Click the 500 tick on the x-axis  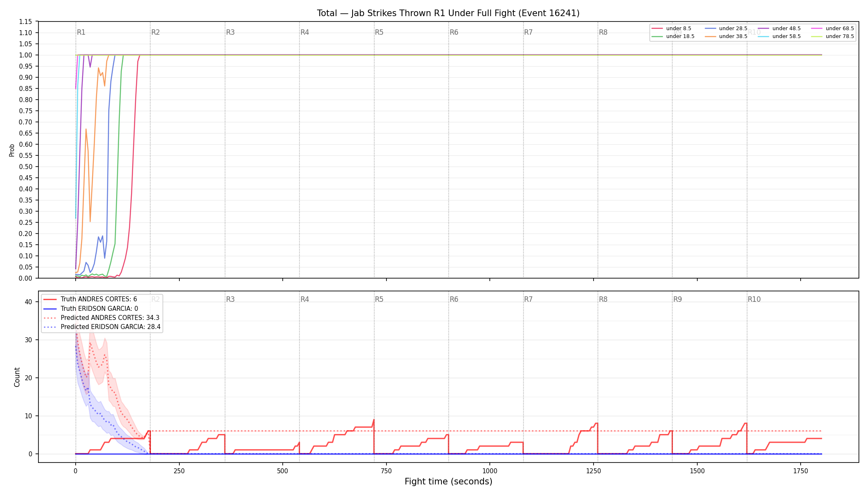283,471
